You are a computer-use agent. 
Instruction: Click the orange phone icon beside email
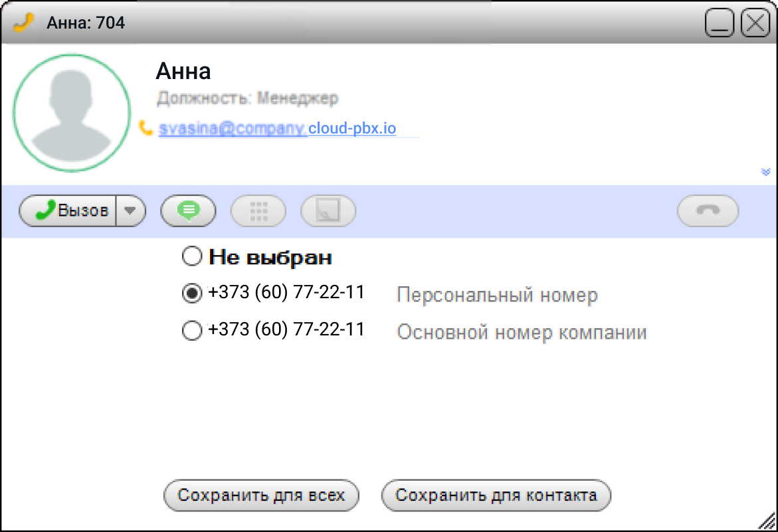click(x=146, y=128)
